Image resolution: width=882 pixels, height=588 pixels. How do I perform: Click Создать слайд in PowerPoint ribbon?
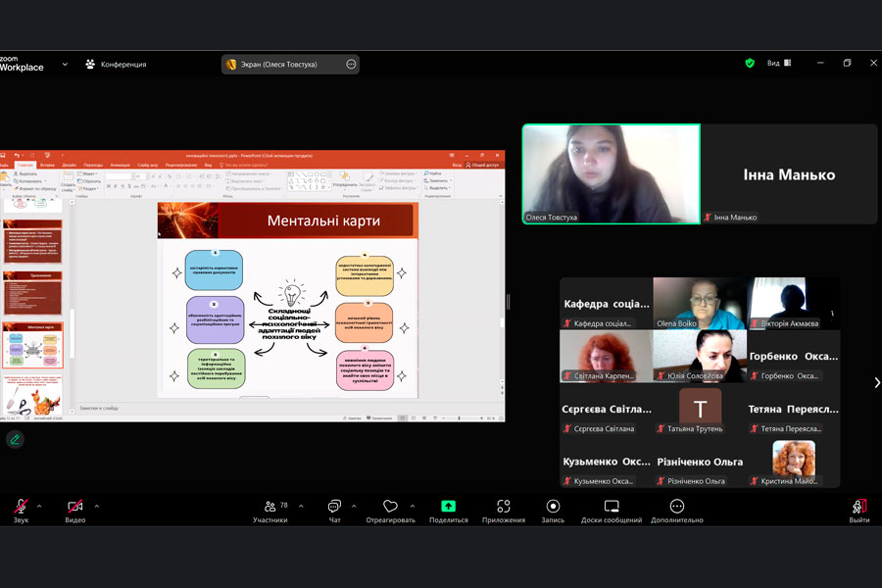68,182
